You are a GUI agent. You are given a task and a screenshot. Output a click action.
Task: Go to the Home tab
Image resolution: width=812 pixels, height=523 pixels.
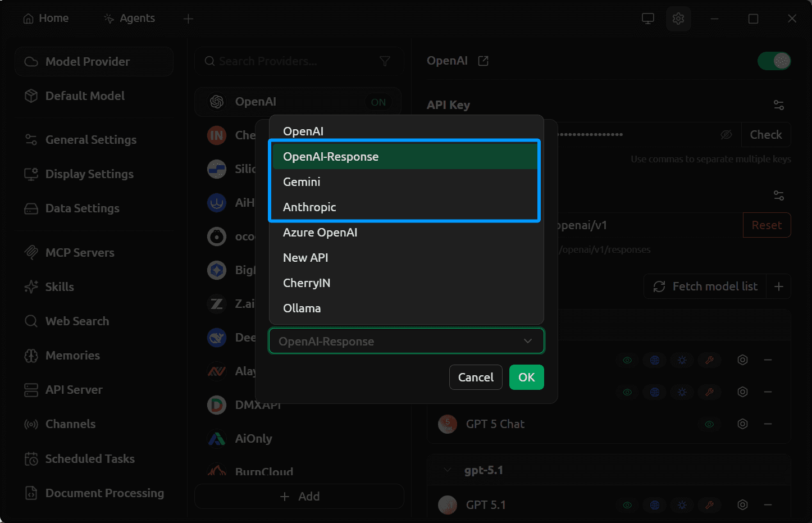click(x=46, y=19)
